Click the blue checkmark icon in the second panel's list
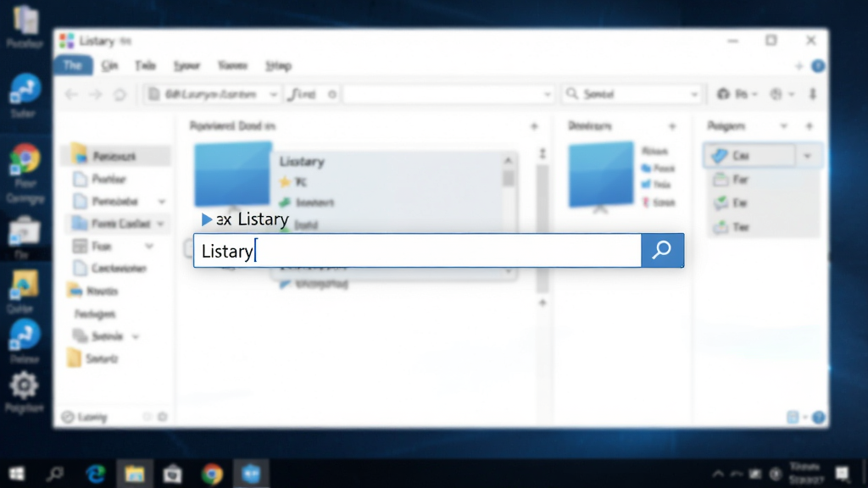Viewport: 868px width, 488px height. (x=645, y=184)
